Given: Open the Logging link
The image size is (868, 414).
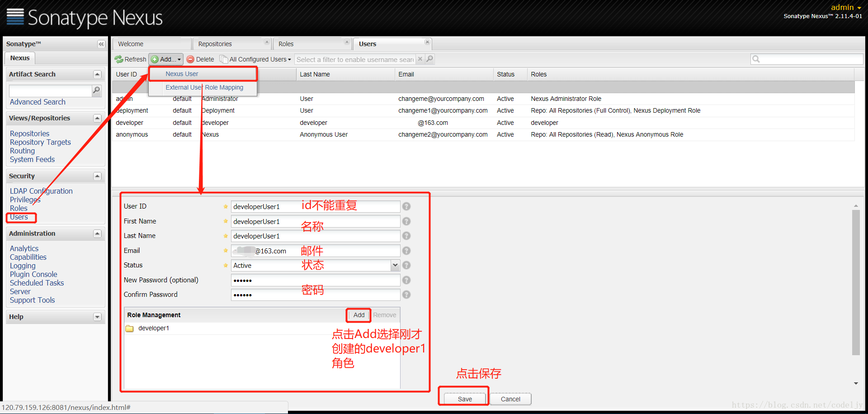Looking at the screenshot, I should [x=23, y=266].
